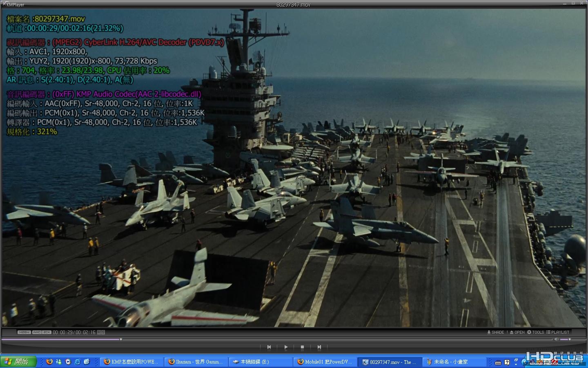This screenshot has width=588, height=368.
Task: Click the 2CH channel indicator
Action: coord(47,332)
